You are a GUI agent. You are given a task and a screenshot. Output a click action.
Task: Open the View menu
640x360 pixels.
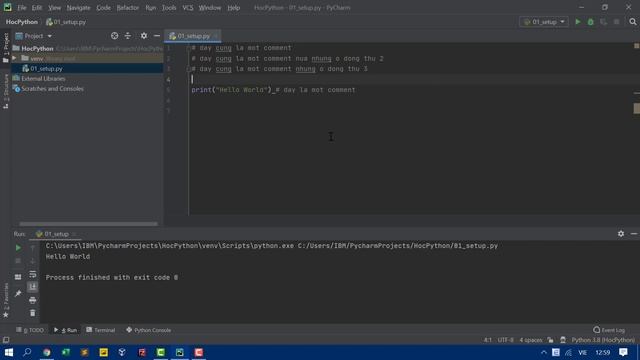[54, 8]
